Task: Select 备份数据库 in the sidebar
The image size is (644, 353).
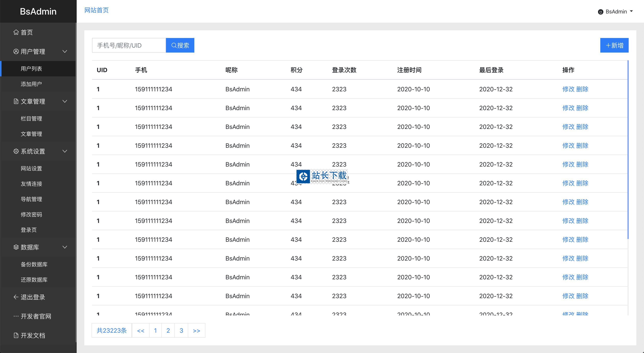Action: (x=34, y=264)
